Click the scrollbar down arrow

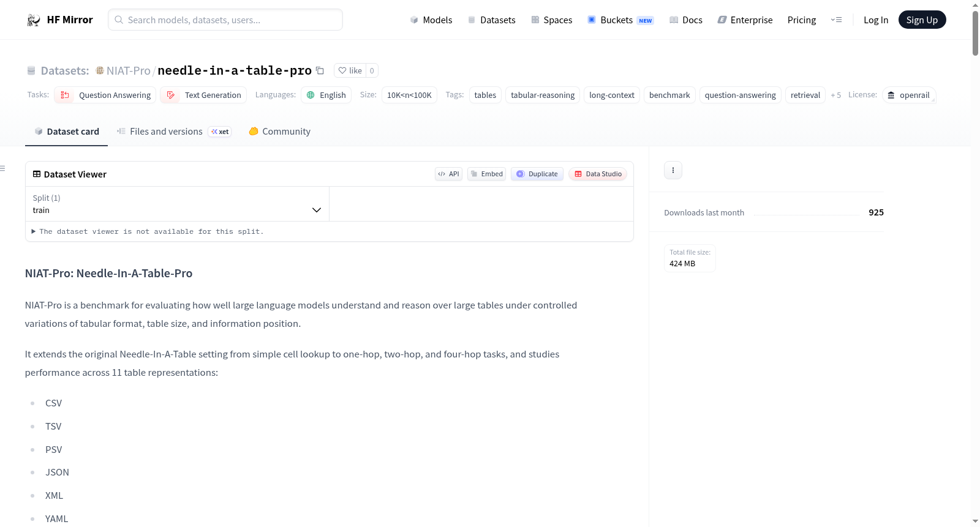click(x=975, y=521)
